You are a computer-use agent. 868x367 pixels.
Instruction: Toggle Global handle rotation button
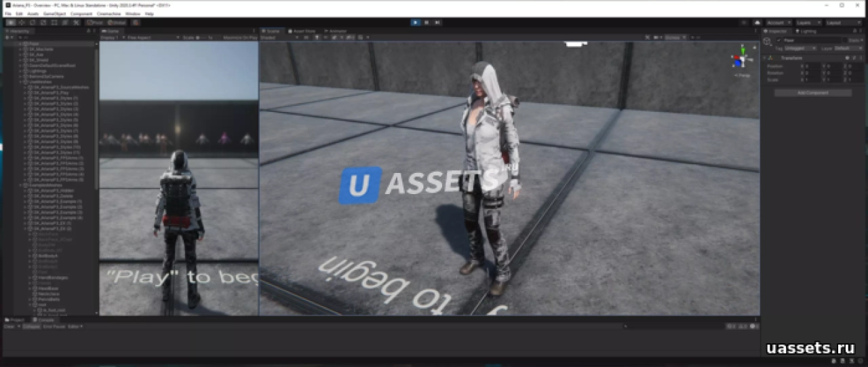tap(117, 22)
